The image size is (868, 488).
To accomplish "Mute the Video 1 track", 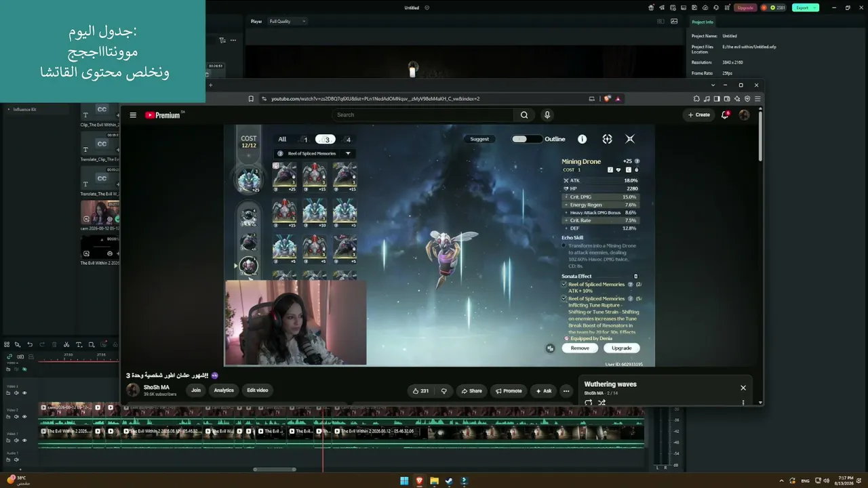I will pyautogui.click(x=17, y=441).
